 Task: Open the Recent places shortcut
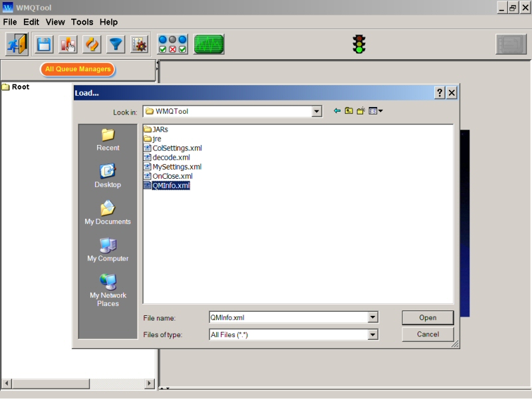point(108,140)
